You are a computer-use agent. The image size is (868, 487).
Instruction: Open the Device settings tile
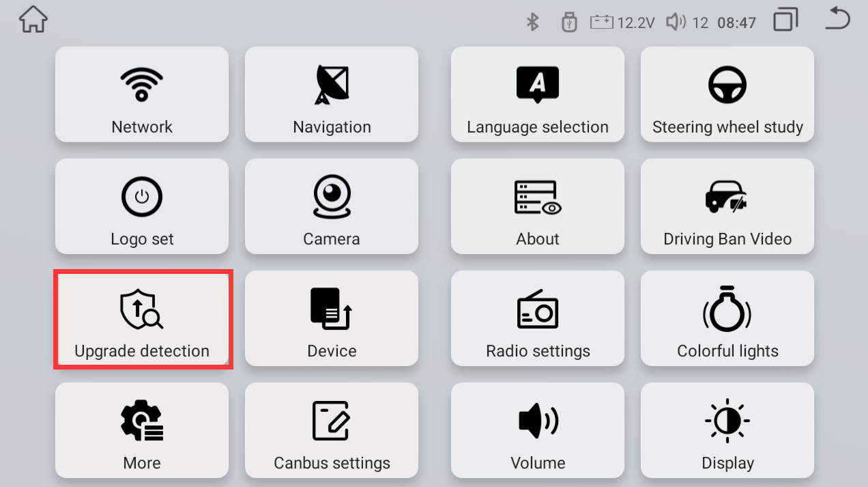click(332, 318)
